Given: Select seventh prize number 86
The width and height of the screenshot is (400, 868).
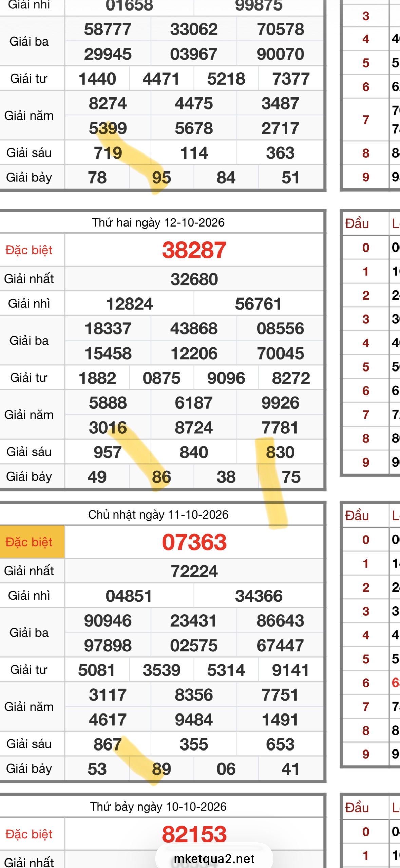Looking at the screenshot, I should (x=161, y=477).
